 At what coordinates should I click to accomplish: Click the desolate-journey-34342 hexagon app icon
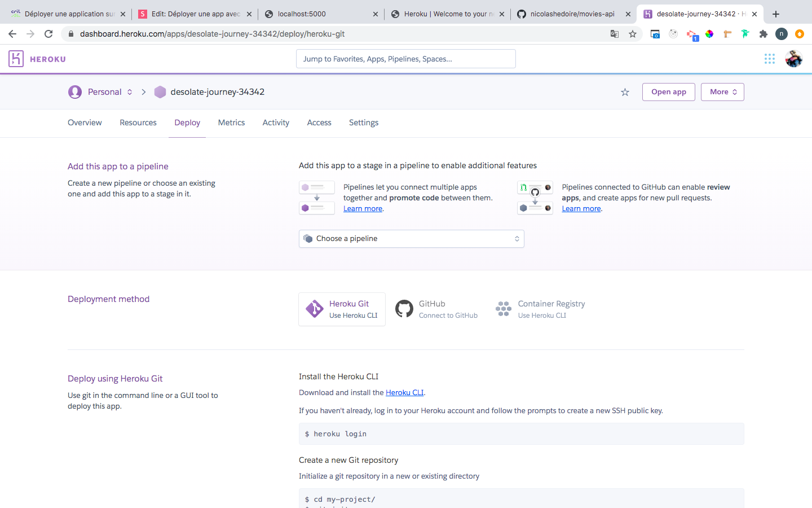coord(160,92)
